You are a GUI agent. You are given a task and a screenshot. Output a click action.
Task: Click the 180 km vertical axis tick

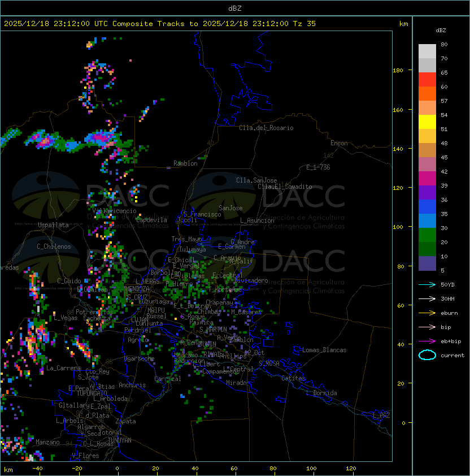[x=398, y=70]
